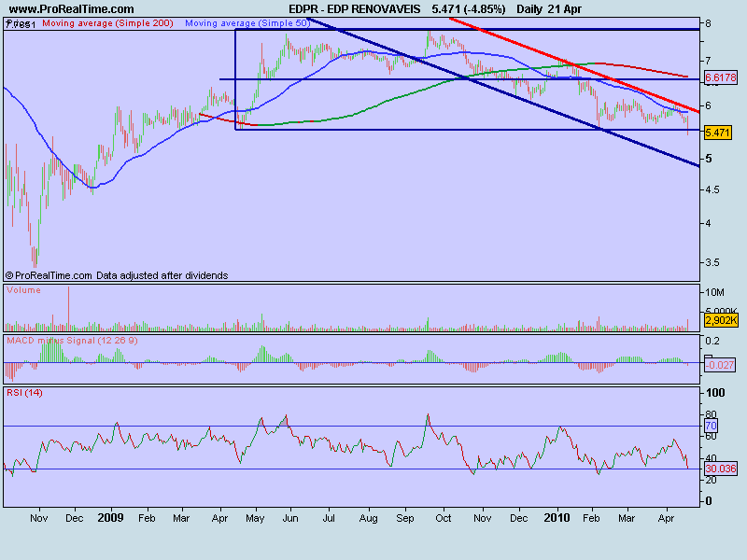Image resolution: width=747 pixels, height=560 pixels.
Task: Click the price scale value 3.5
Action: click(712, 262)
